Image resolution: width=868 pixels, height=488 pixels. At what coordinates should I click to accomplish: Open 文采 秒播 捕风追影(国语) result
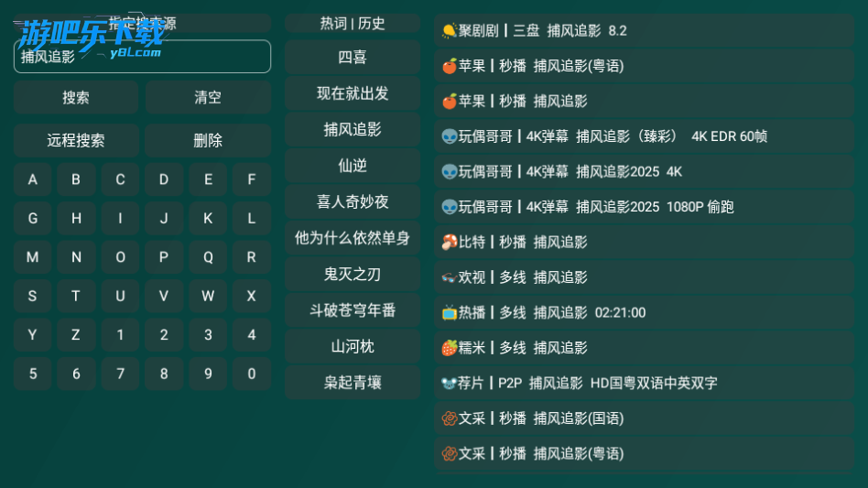(x=644, y=418)
